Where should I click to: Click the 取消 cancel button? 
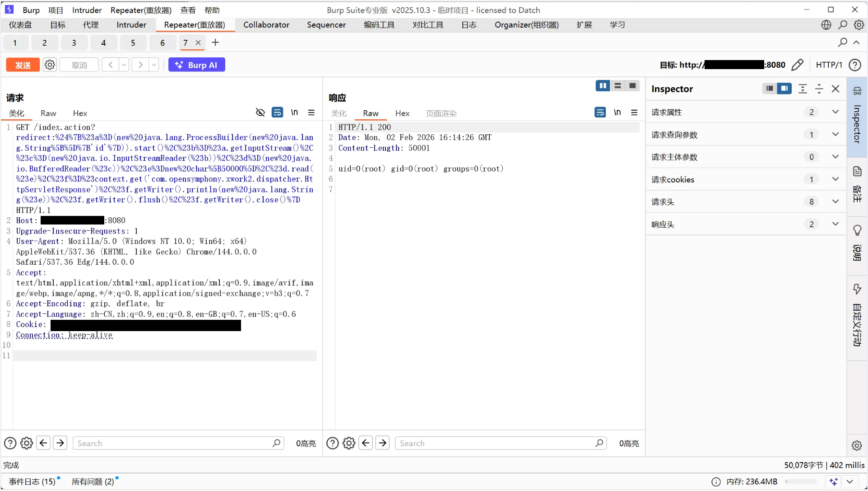(x=79, y=65)
